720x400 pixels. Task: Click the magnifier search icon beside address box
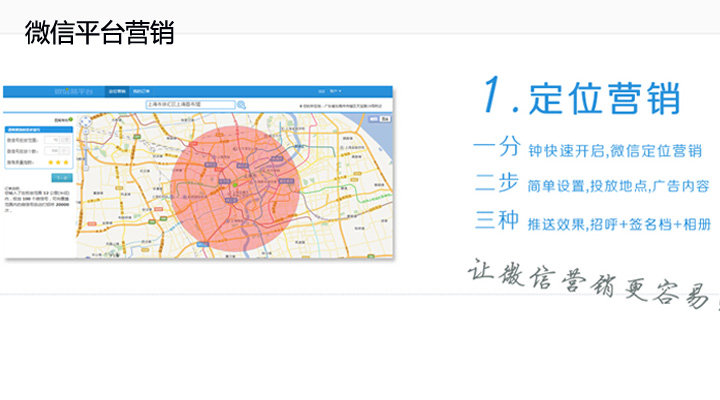[x=242, y=105]
